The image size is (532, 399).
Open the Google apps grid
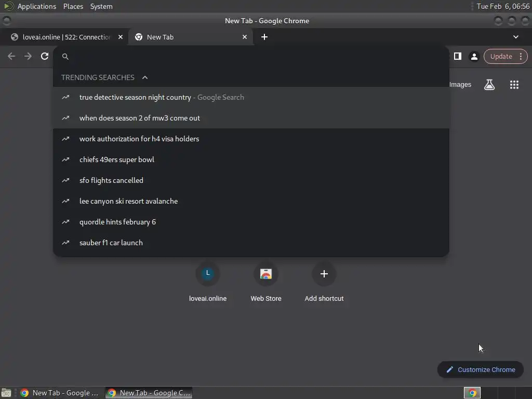[514, 85]
